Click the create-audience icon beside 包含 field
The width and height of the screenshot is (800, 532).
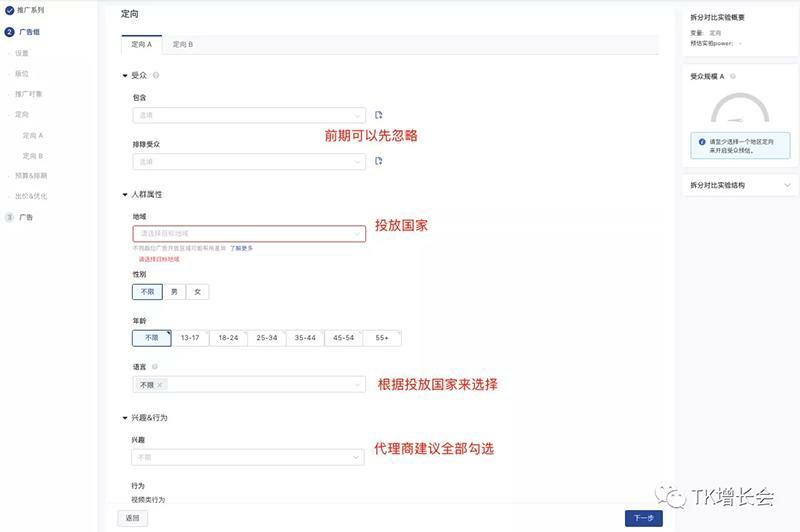(379, 115)
